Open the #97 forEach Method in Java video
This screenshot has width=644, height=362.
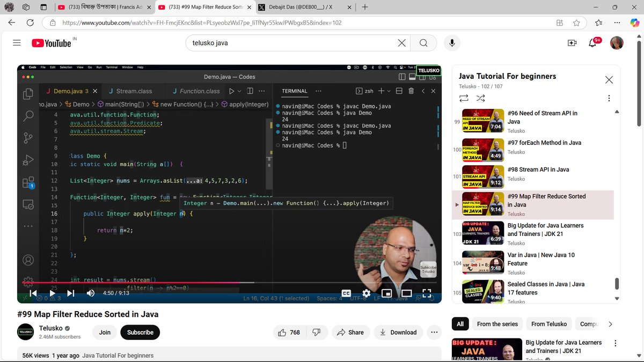(532, 150)
